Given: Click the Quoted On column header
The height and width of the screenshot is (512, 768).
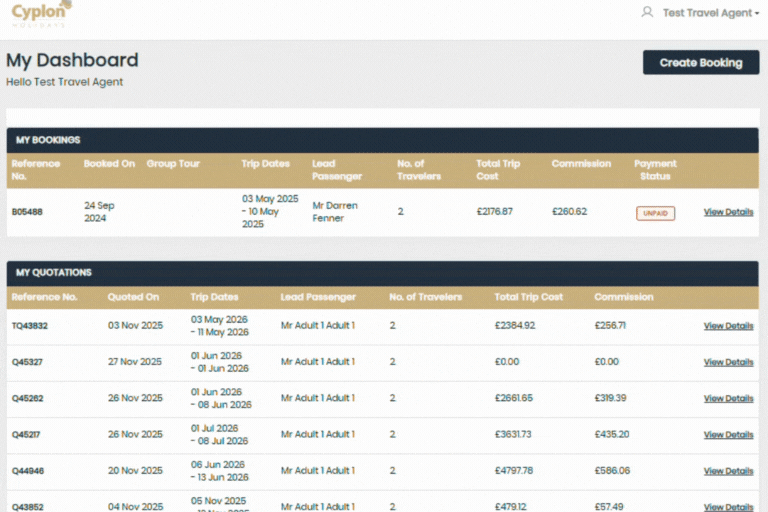Looking at the screenshot, I should tap(133, 297).
